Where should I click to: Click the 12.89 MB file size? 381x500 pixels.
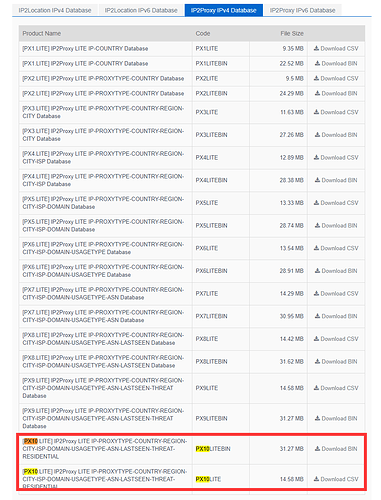[292, 158]
